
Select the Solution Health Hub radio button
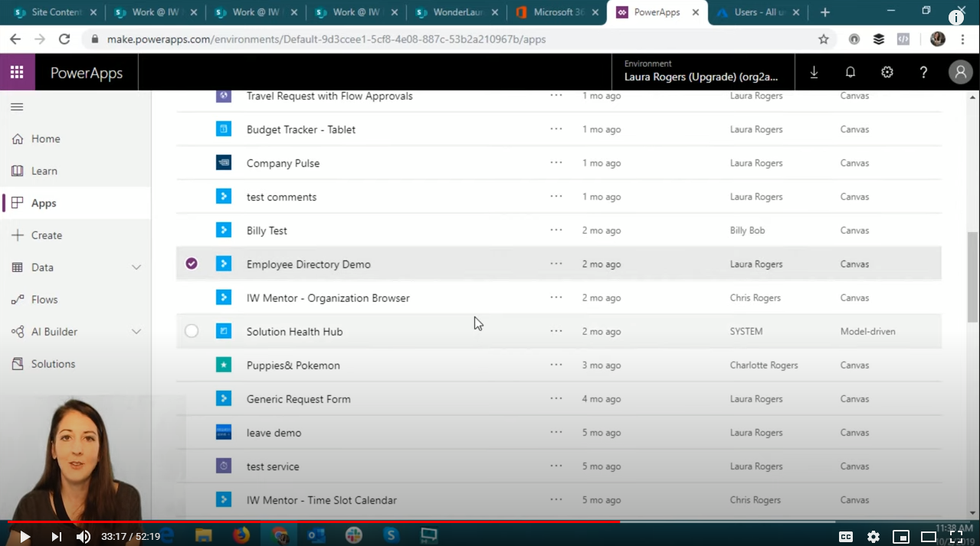191,331
